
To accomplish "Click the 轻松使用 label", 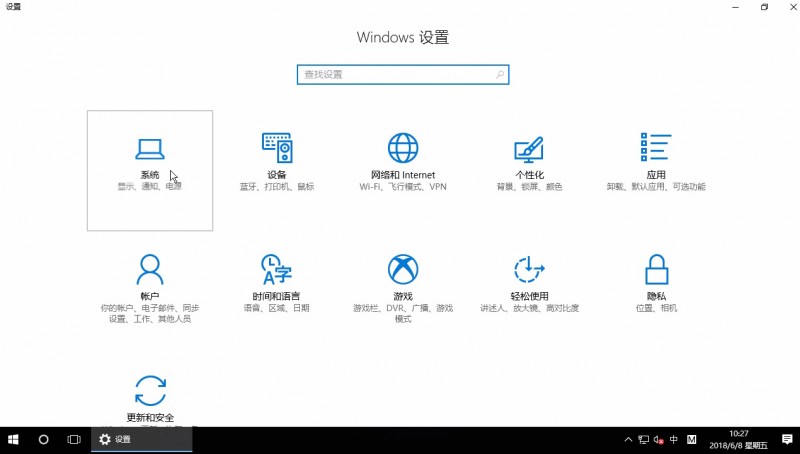I will [529, 296].
